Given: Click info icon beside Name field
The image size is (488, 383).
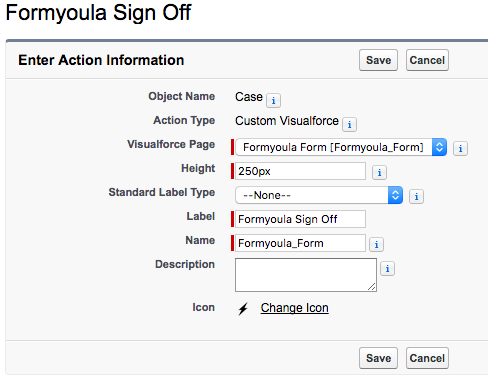Looking at the screenshot, I should pyautogui.click(x=377, y=244).
